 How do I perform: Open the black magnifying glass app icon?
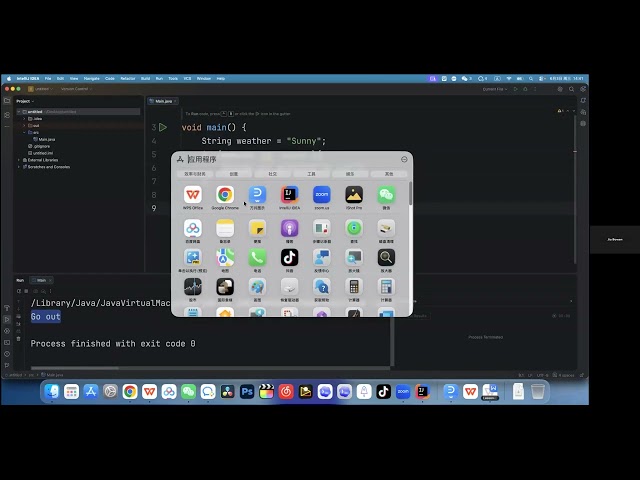386,258
